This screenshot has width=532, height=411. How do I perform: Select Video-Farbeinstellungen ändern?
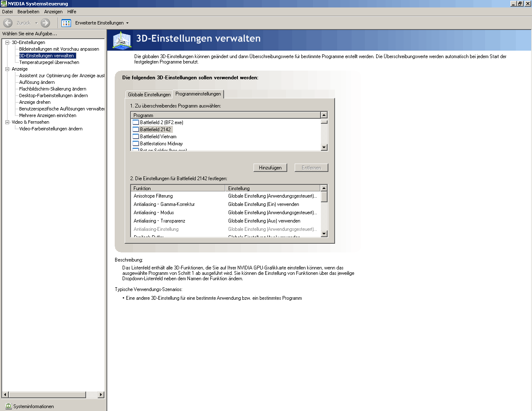pos(51,129)
